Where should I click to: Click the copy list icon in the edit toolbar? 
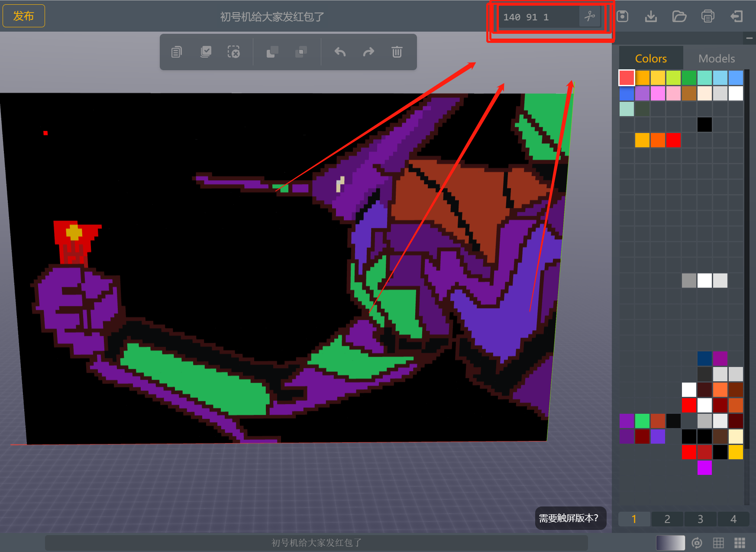click(176, 52)
